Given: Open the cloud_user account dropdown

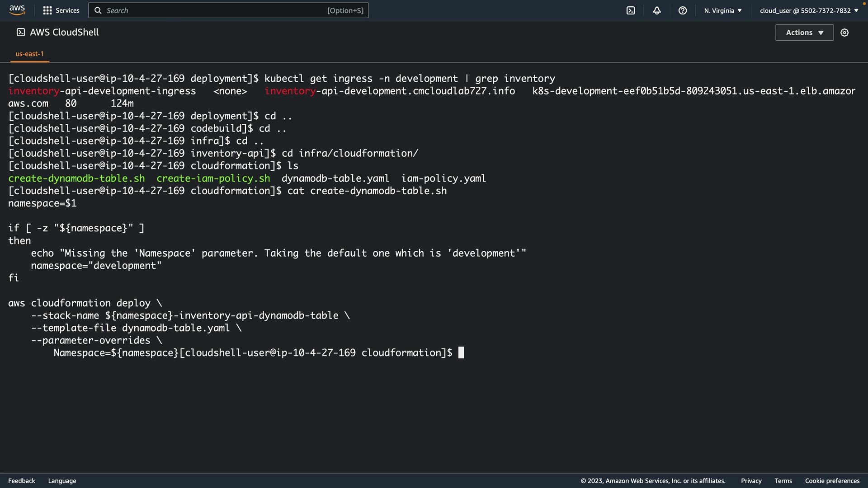Looking at the screenshot, I should pyautogui.click(x=809, y=10).
